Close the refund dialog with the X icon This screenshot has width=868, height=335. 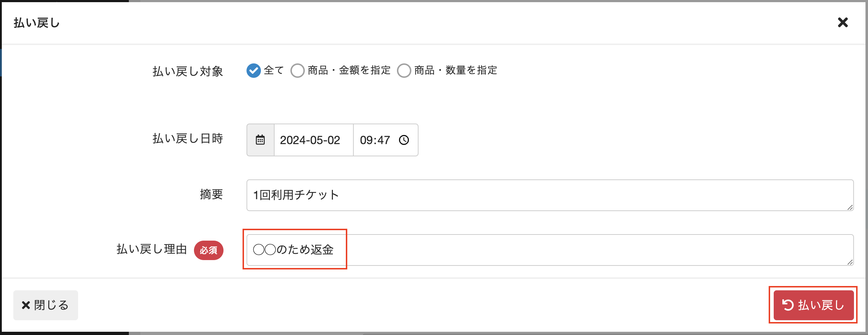click(842, 23)
